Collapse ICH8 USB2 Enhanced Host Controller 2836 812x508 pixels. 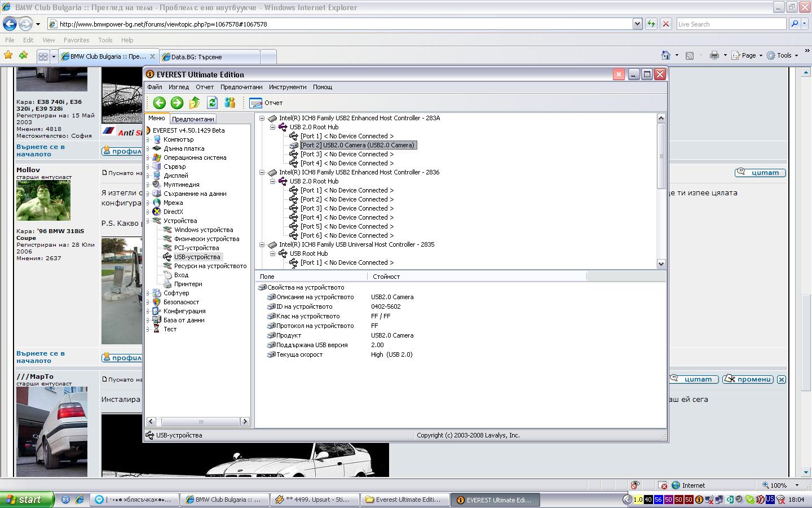pyautogui.click(x=262, y=172)
